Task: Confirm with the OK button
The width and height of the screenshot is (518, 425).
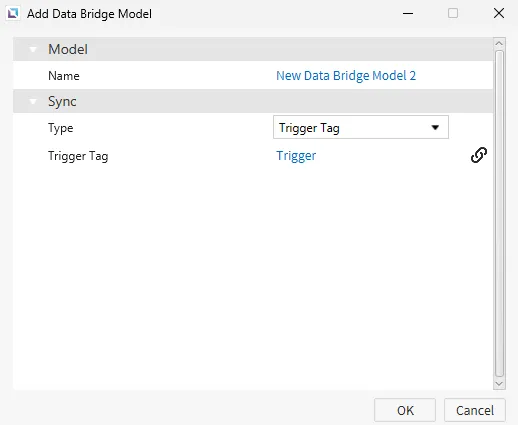Action: [405, 410]
